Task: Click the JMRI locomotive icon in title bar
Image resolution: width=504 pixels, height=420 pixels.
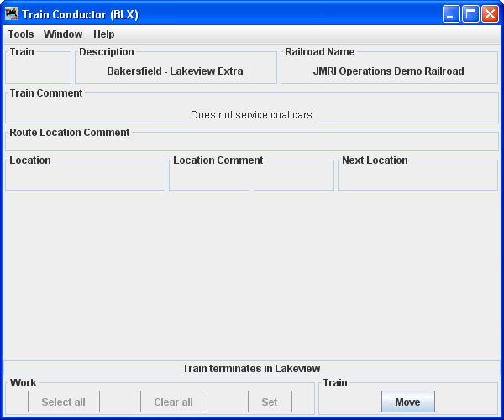Action: click(12, 14)
